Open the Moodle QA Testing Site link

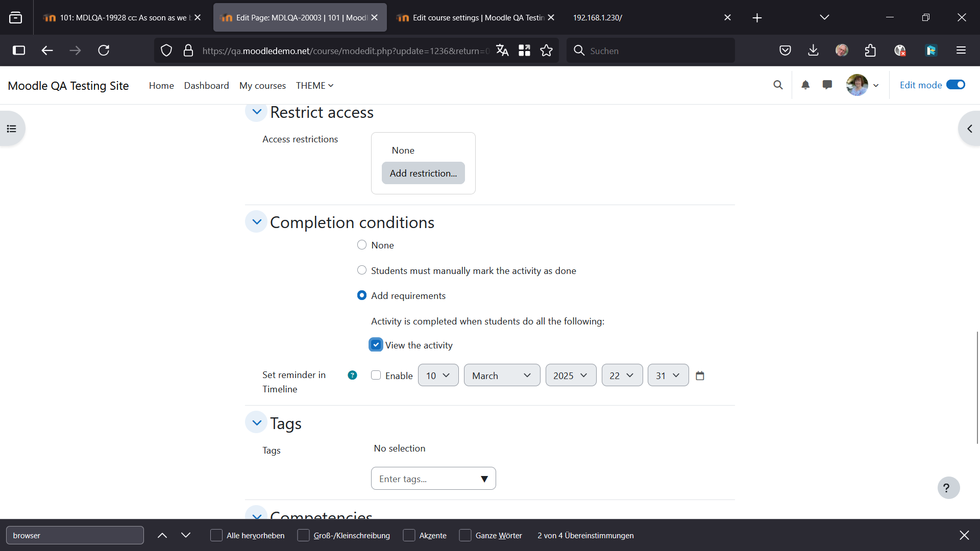tap(68, 86)
